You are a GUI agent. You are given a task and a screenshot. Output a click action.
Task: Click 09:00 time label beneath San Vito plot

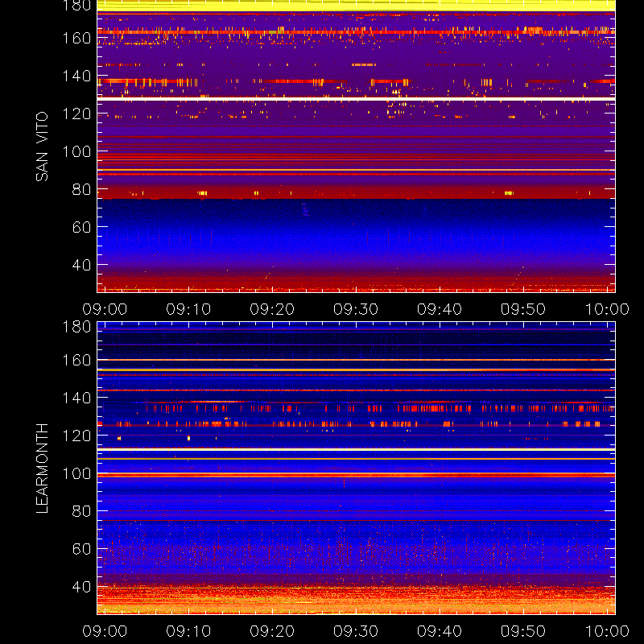pos(105,309)
